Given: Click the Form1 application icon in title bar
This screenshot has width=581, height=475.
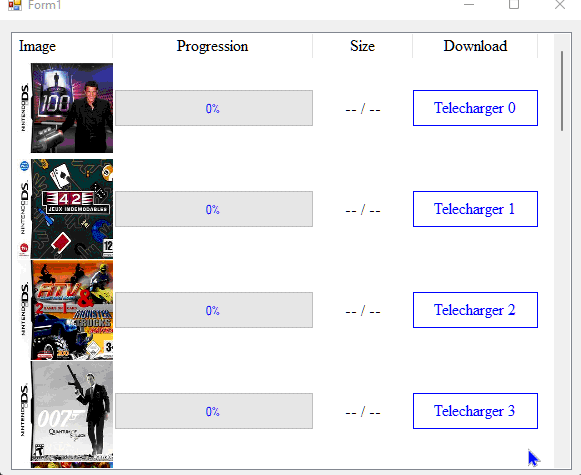Looking at the screenshot, I should [x=15, y=5].
